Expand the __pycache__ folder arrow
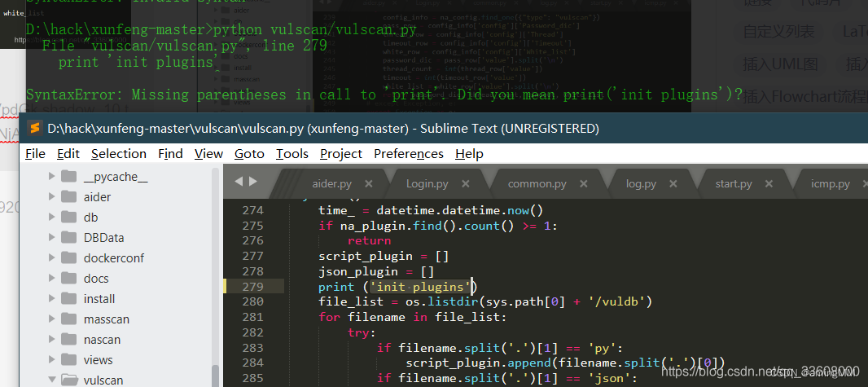Screen dimensions: 868x387 pyautogui.click(x=51, y=176)
